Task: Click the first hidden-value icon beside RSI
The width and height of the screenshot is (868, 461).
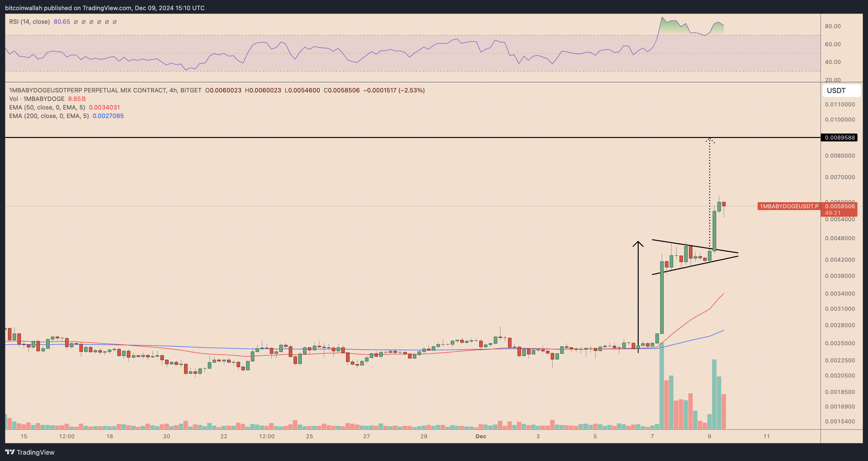Action: pos(76,22)
